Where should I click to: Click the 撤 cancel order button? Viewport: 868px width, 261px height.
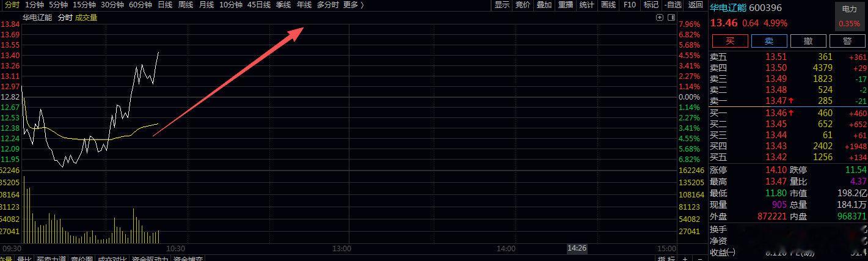pyautogui.click(x=808, y=41)
